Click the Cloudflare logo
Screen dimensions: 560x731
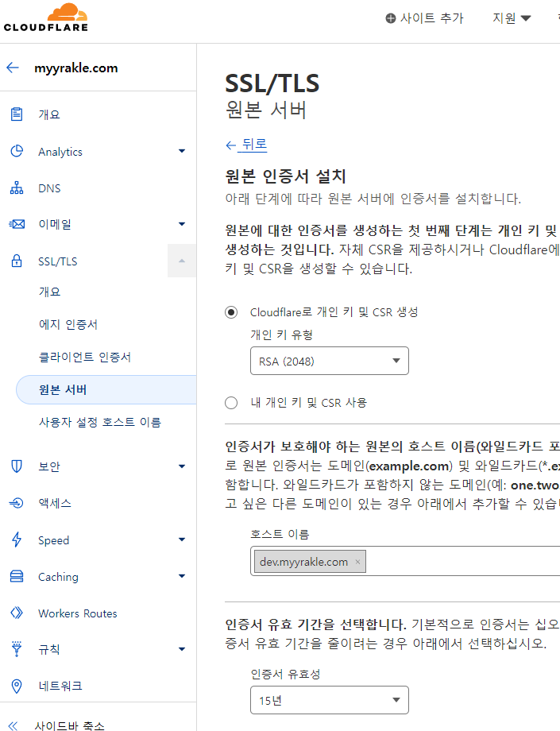(45, 17)
